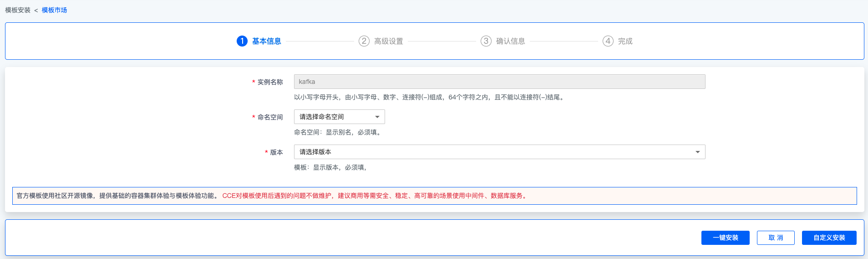
Task: Go to the 完成 step label
Action: click(x=625, y=41)
